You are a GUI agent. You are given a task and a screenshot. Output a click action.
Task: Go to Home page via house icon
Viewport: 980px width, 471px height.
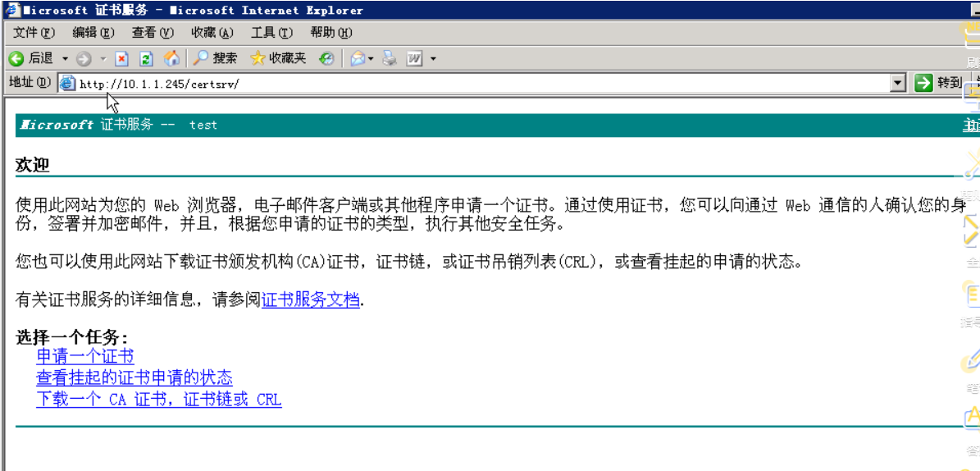click(x=171, y=59)
